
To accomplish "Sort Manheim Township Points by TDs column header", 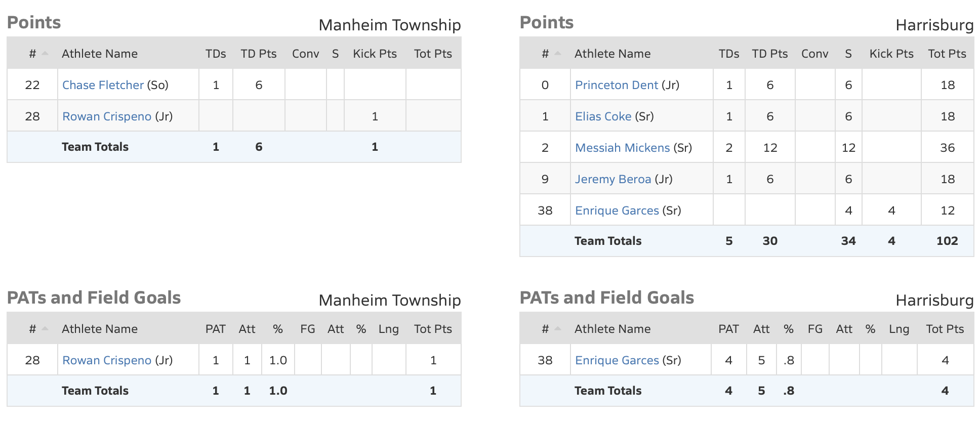I will [216, 54].
